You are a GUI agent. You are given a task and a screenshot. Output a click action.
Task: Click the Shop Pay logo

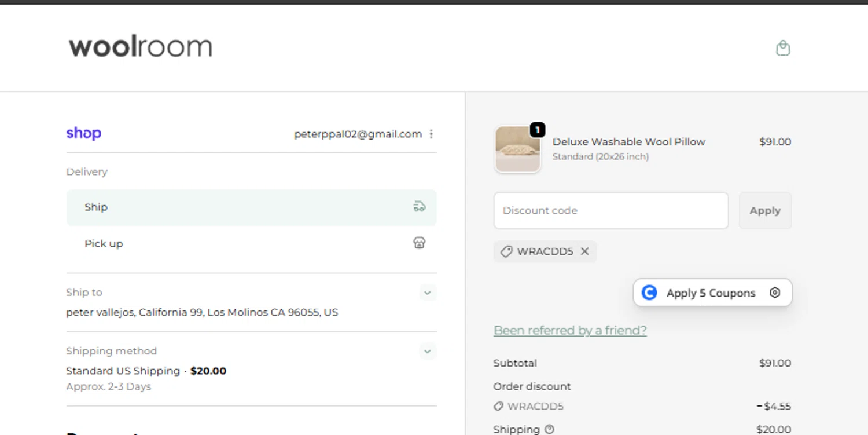tap(84, 133)
